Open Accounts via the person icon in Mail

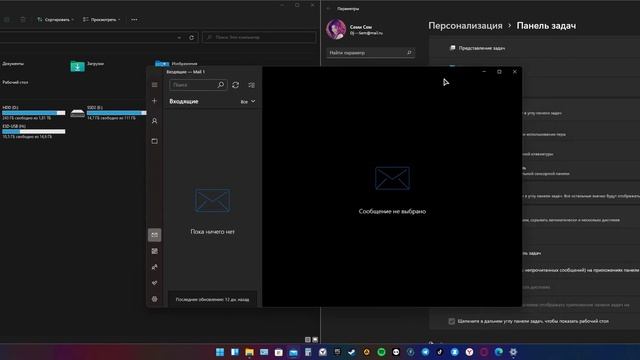tap(154, 121)
